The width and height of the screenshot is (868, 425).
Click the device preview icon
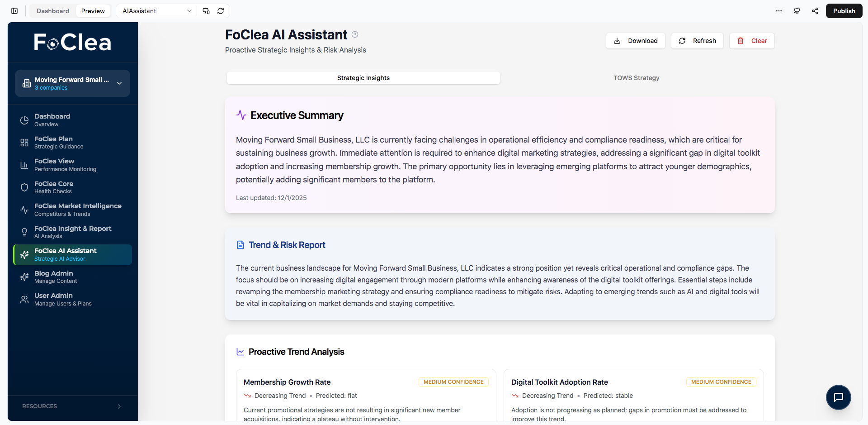(206, 11)
